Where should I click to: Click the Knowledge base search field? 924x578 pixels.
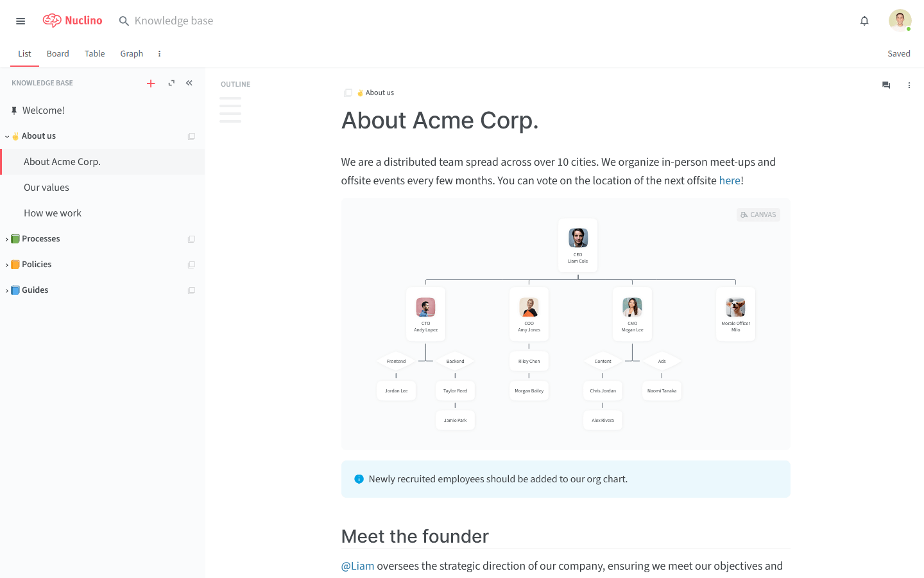173,21
